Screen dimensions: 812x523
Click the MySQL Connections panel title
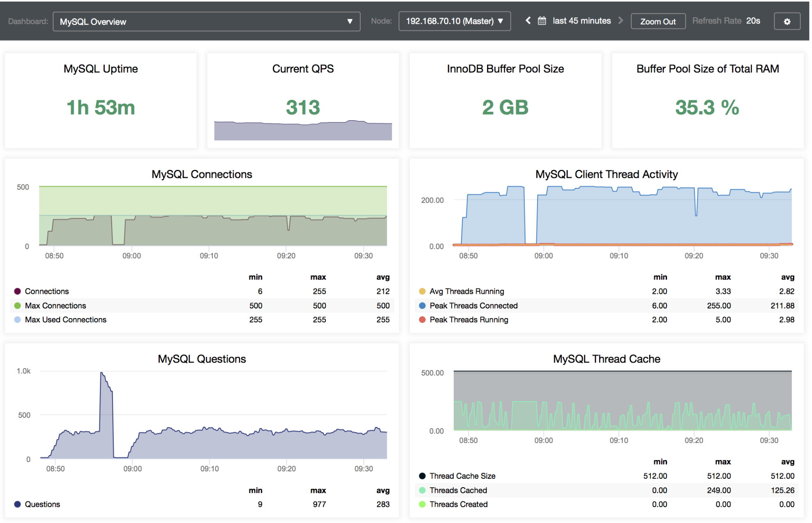(202, 174)
